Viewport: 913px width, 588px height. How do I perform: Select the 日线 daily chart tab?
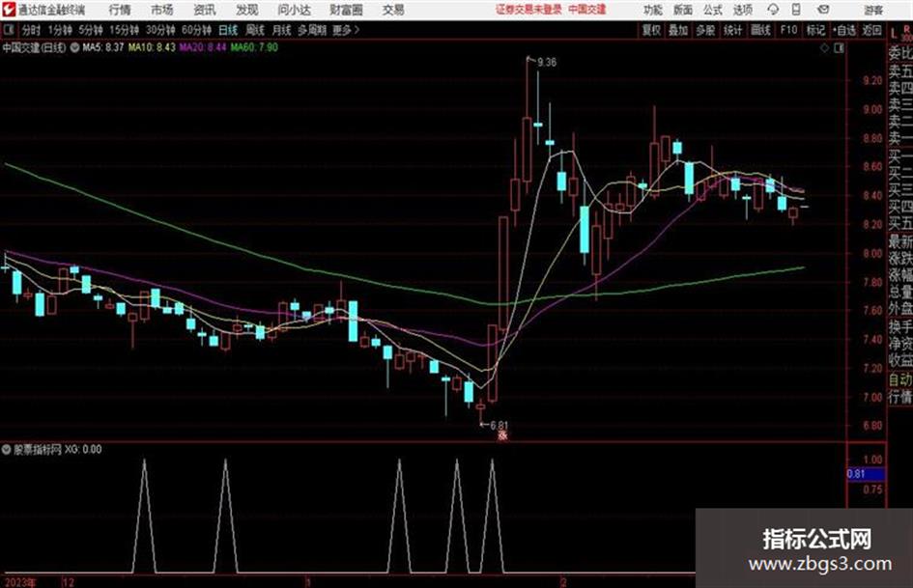[228, 30]
